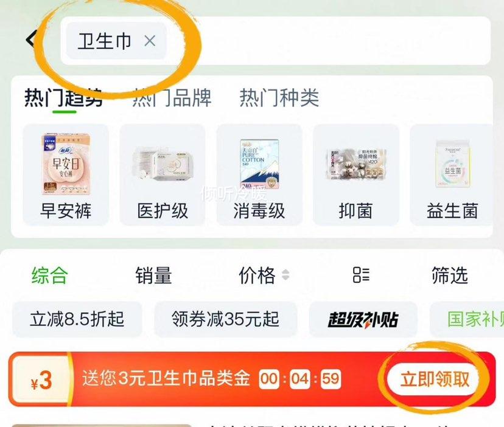
Task: Remove the 卫生巾 search tag
Action: (150, 41)
